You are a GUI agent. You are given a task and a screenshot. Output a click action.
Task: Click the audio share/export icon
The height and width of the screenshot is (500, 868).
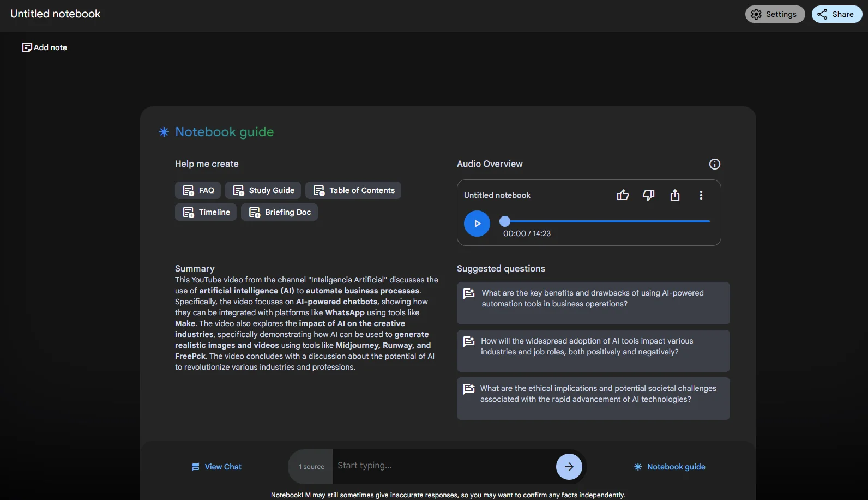click(675, 195)
